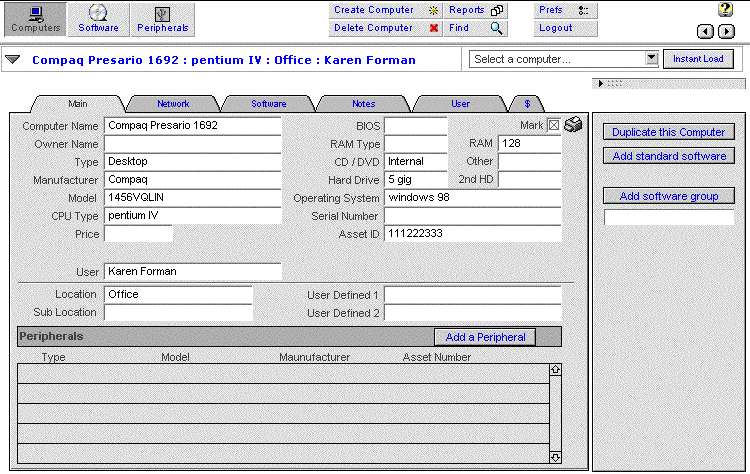Click Add standard software button
Image resolution: width=750 pixels, height=474 pixels.
click(x=669, y=156)
